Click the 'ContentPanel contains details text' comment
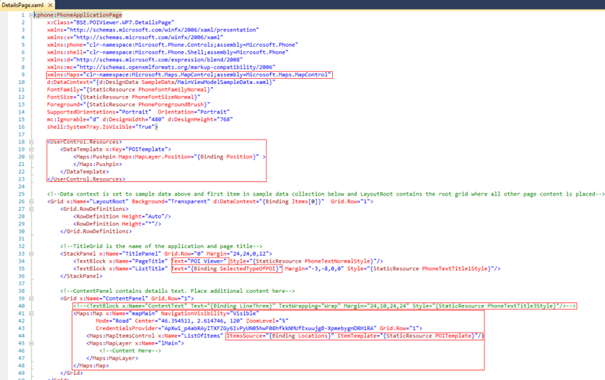 [x=177, y=291]
